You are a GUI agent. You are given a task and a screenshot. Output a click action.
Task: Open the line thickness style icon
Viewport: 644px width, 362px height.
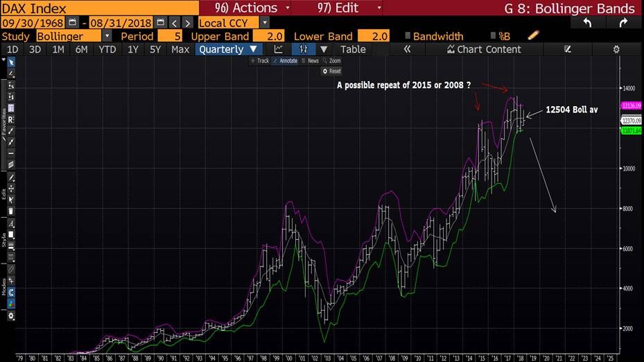coord(11,246)
